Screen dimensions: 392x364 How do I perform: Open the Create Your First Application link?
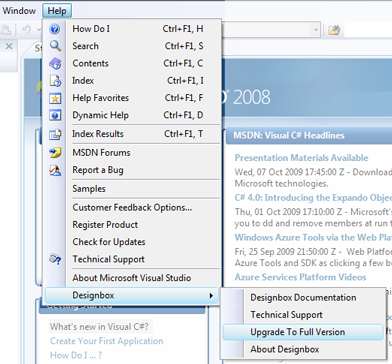[107, 341]
